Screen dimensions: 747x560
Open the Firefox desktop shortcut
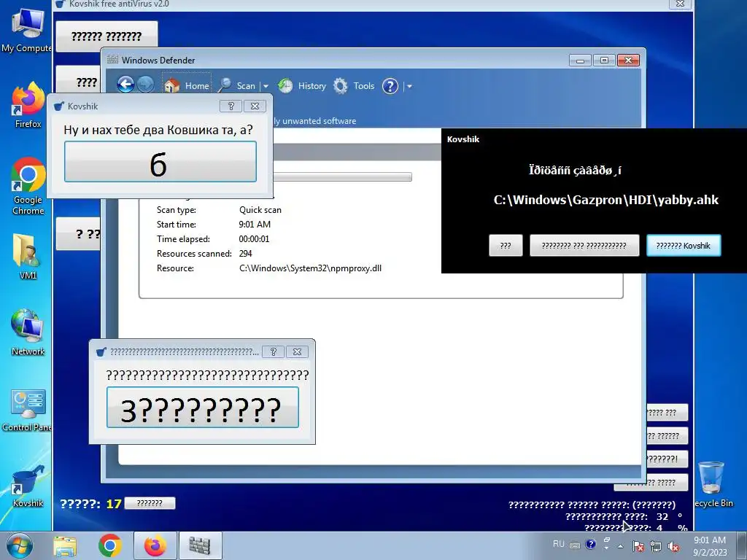[x=28, y=105]
